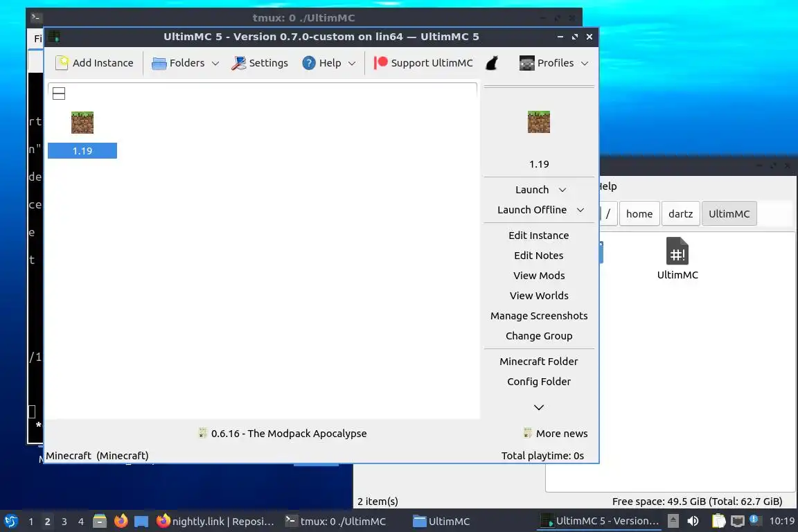
Task: Click Edit Notes
Action: (x=538, y=256)
